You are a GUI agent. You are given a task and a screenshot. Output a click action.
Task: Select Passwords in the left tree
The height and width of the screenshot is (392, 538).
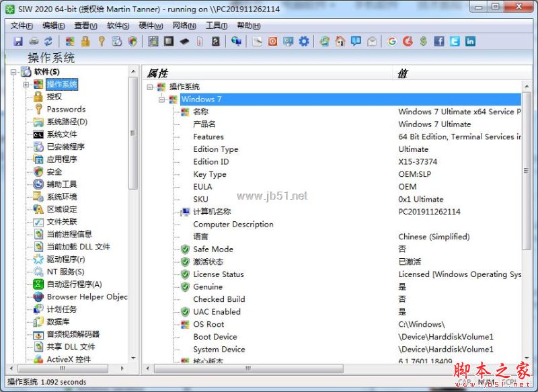pyautogui.click(x=66, y=110)
